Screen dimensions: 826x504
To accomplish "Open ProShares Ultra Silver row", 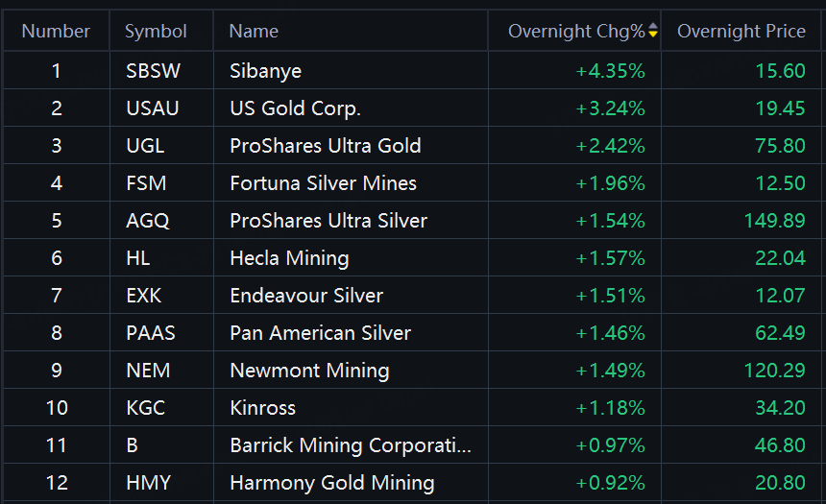I will coord(328,220).
